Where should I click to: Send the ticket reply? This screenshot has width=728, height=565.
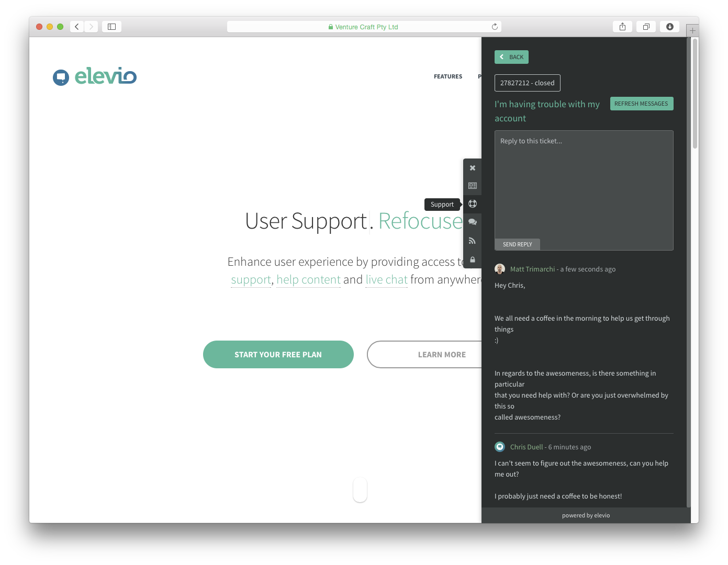click(x=517, y=244)
